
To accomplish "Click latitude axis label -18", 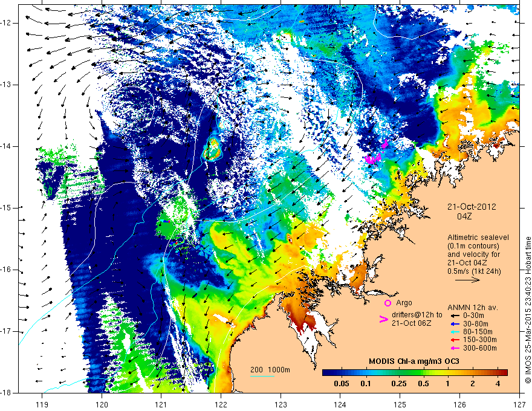I will click(x=6, y=393).
